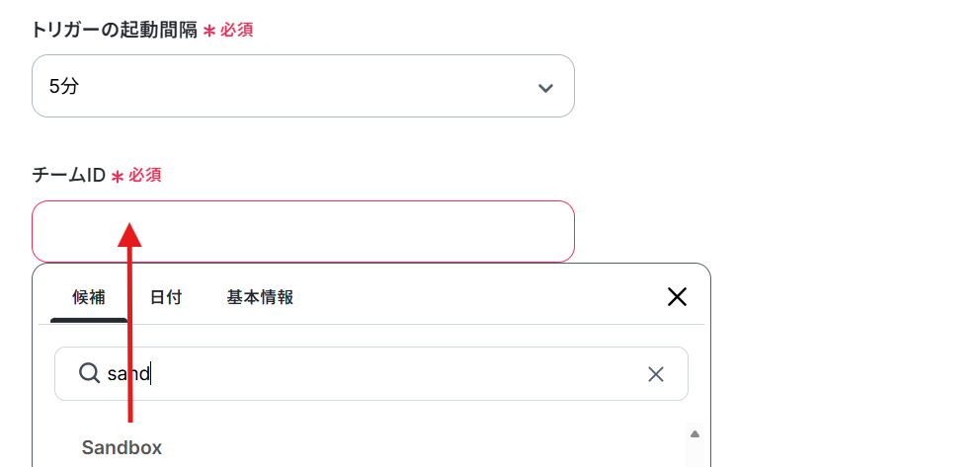The height and width of the screenshot is (467, 980).
Task: Click into the search box containing sand
Action: (371, 373)
